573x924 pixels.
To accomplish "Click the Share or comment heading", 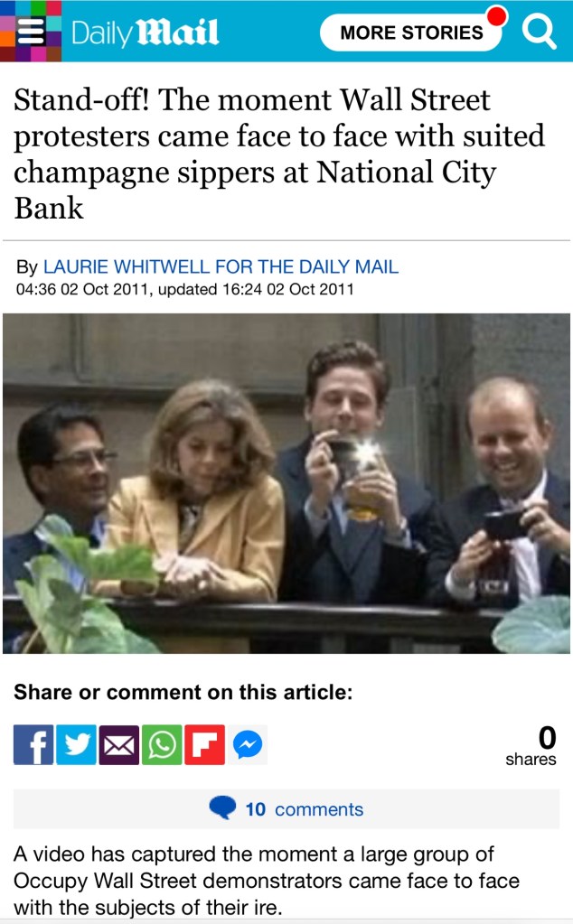I will [183, 692].
